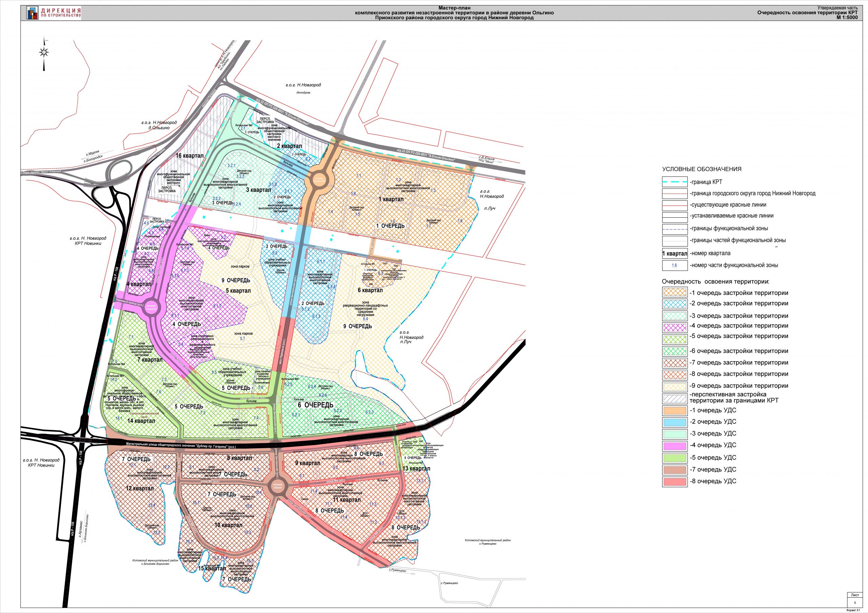
Task: Click the '6 квартал' map label
Action: click(x=370, y=290)
